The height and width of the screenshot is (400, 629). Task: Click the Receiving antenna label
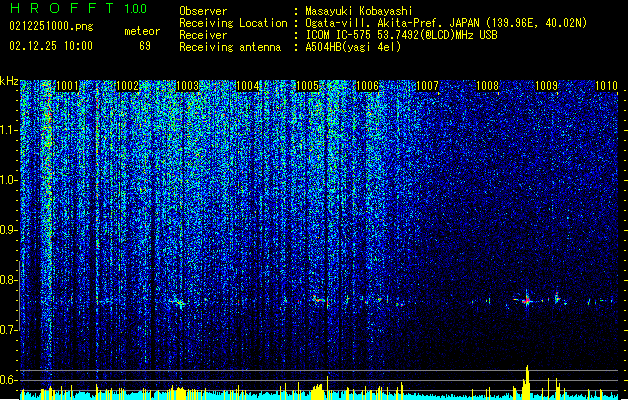click(230, 47)
